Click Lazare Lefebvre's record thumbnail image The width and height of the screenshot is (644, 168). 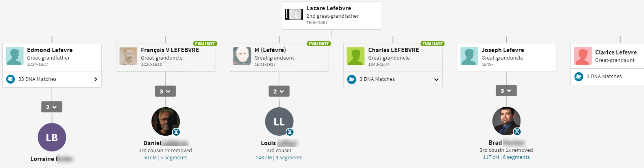294,15
